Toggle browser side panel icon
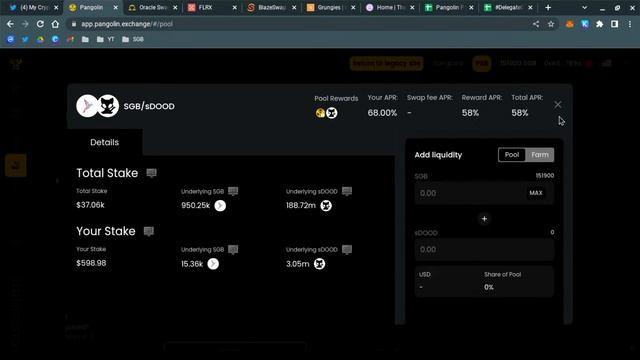This screenshot has height=360, width=640. click(614, 24)
